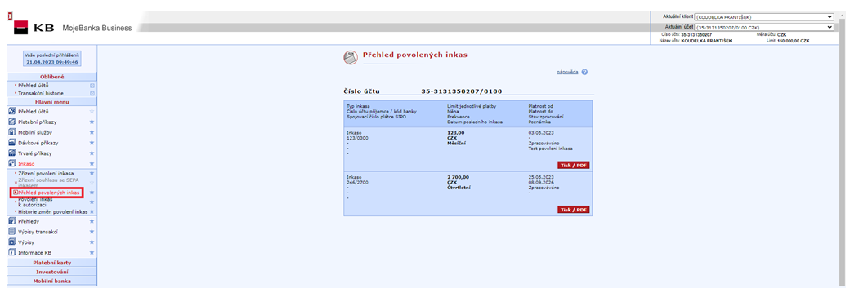This screenshot has width=868, height=306.
Task: Toggle favorite star for Trvalé příkazy
Action: (92, 153)
